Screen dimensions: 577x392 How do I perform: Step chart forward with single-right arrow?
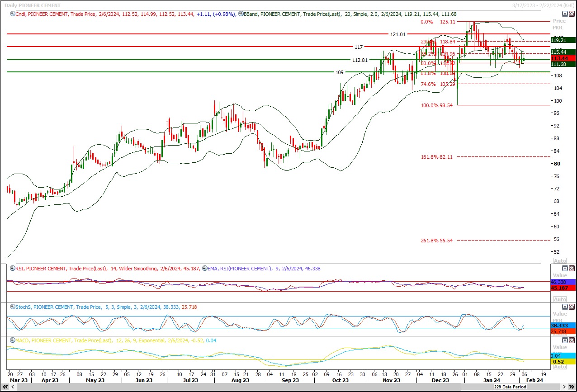point(564,387)
